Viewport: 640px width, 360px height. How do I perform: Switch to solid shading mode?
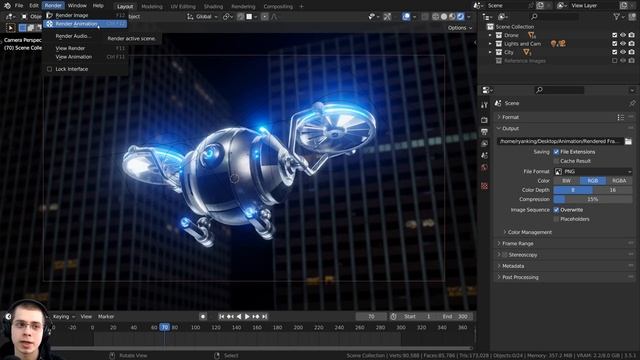point(444,17)
